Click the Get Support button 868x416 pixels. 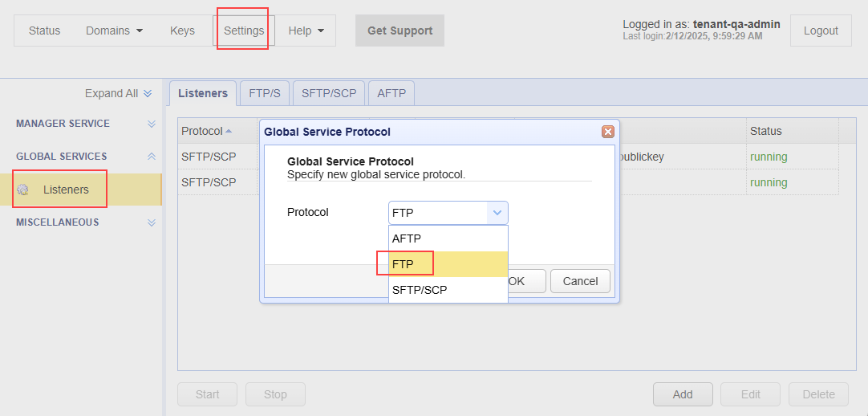[x=400, y=31]
